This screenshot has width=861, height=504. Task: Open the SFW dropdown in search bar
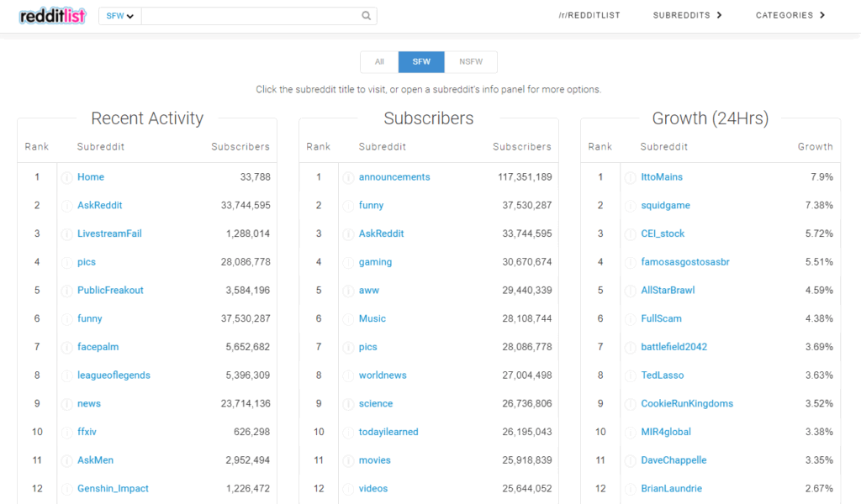point(119,16)
